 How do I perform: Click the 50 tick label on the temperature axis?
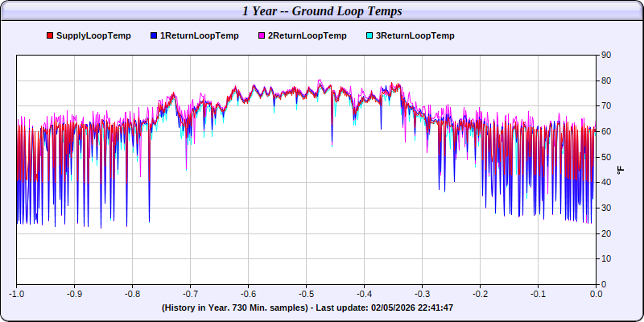pyautogui.click(x=606, y=157)
